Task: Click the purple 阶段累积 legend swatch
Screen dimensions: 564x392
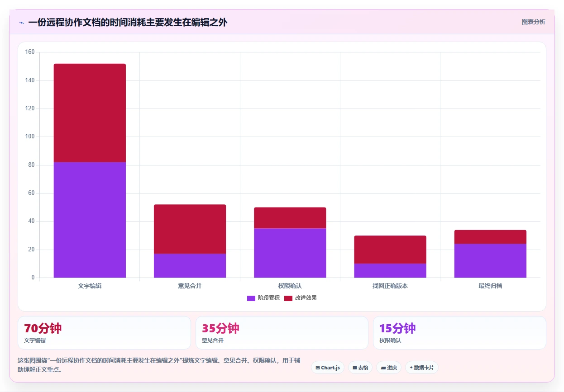Action: pos(251,298)
